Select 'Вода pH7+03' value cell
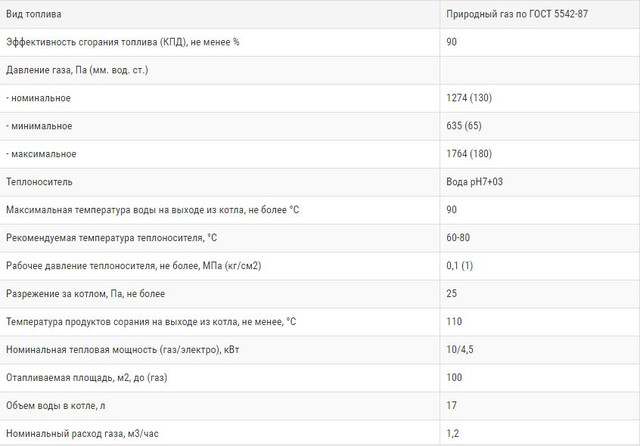Image resolution: width=640 pixels, height=446 pixels. pyautogui.click(x=474, y=182)
